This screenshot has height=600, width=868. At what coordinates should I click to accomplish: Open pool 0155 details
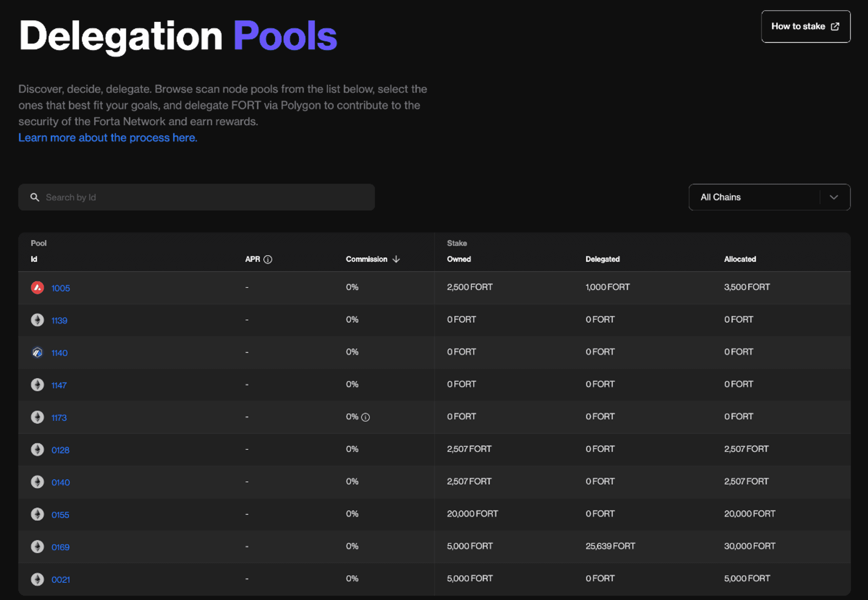60,514
